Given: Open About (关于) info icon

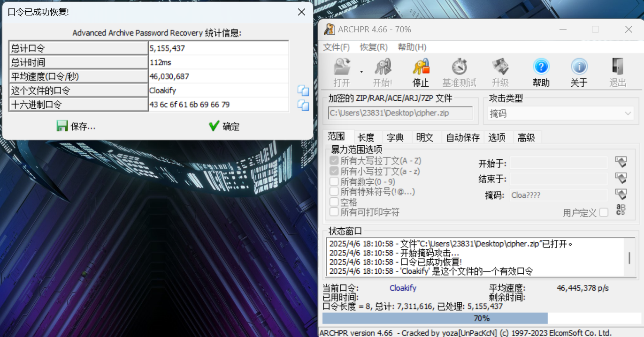Looking at the screenshot, I should tap(579, 67).
